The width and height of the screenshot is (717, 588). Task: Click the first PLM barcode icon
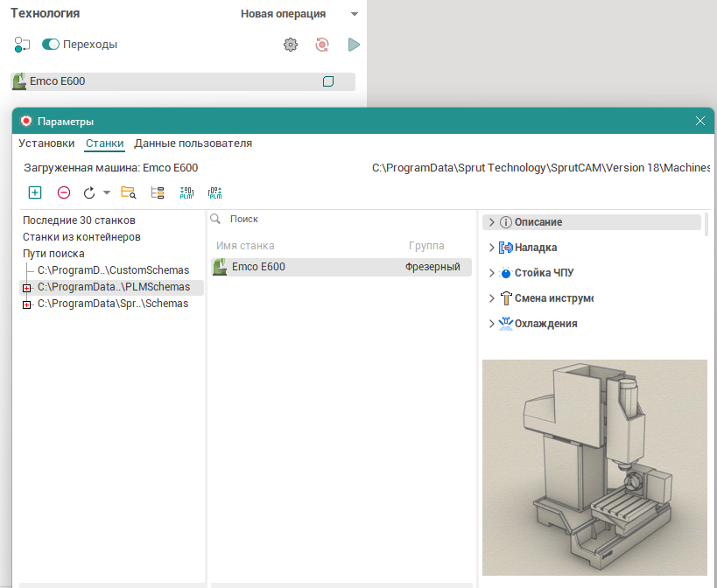tap(186, 192)
